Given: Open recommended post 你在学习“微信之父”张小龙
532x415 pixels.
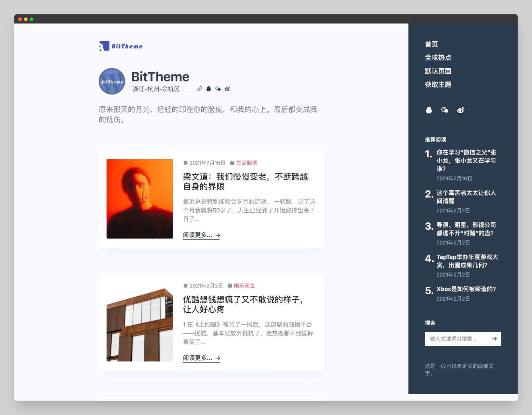Looking at the screenshot, I should (466, 160).
